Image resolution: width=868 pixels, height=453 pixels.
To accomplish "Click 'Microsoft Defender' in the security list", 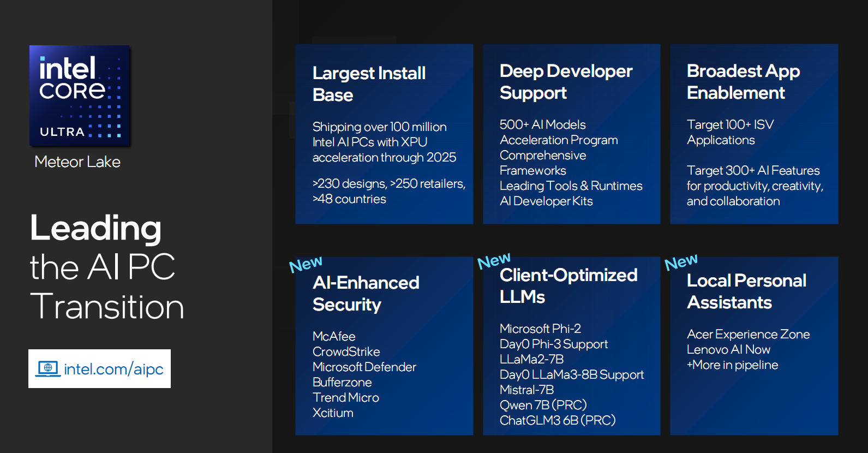I will 364,367.
